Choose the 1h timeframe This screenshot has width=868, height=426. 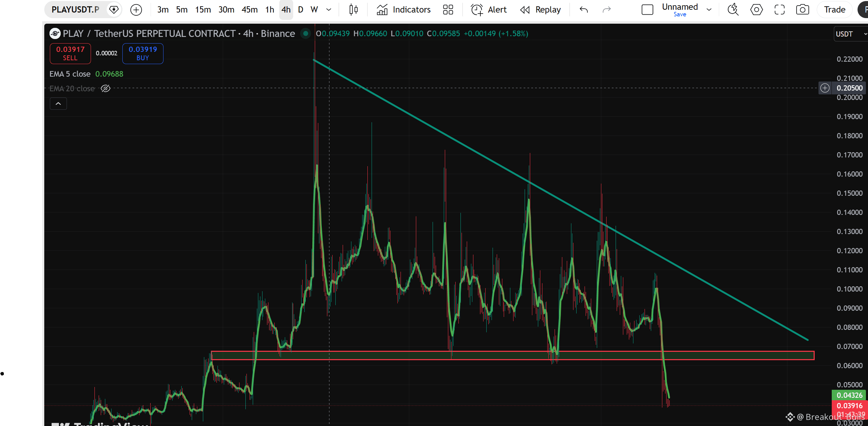click(x=269, y=9)
